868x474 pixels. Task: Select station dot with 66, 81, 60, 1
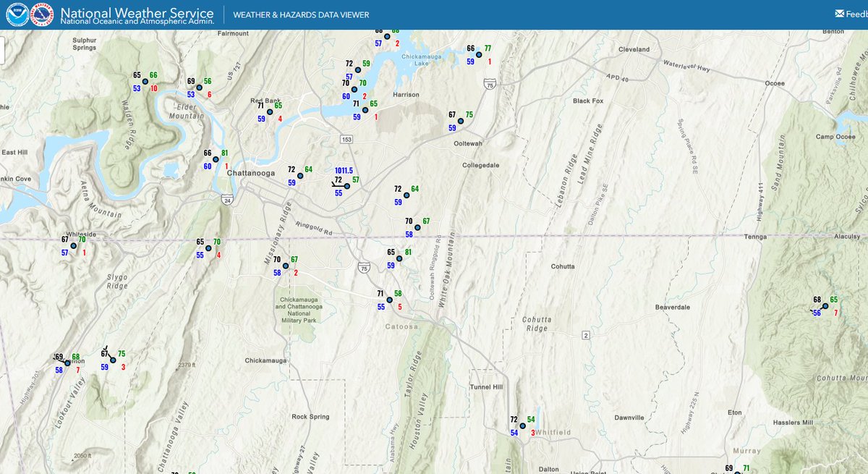click(x=217, y=159)
